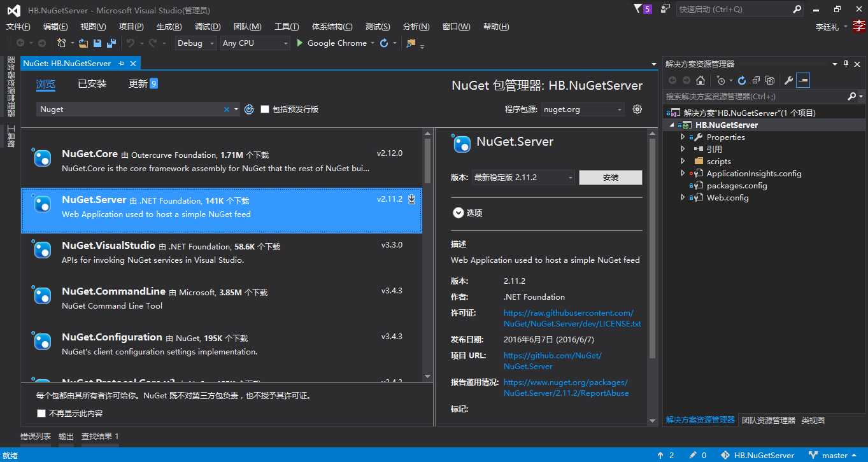This screenshot has width=868, height=462.
Task: Clear the Nuget search text with the X
Action: tap(226, 109)
